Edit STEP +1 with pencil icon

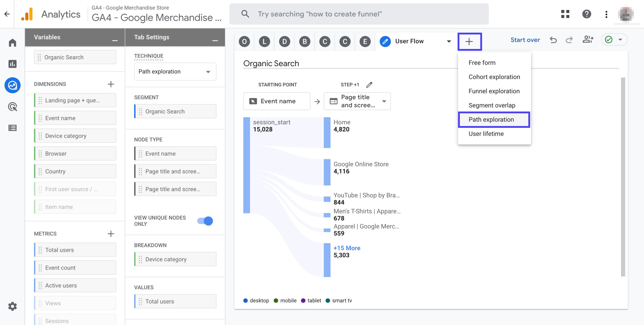(x=369, y=85)
